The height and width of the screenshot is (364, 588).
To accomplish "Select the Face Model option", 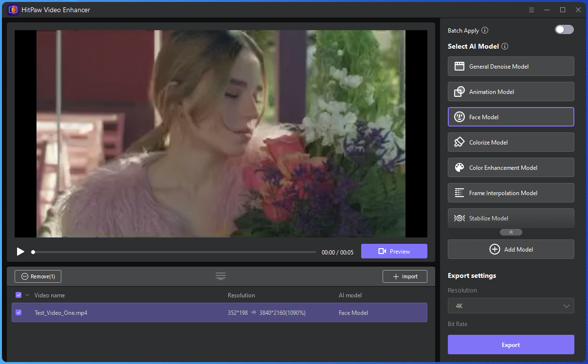I will coord(511,117).
